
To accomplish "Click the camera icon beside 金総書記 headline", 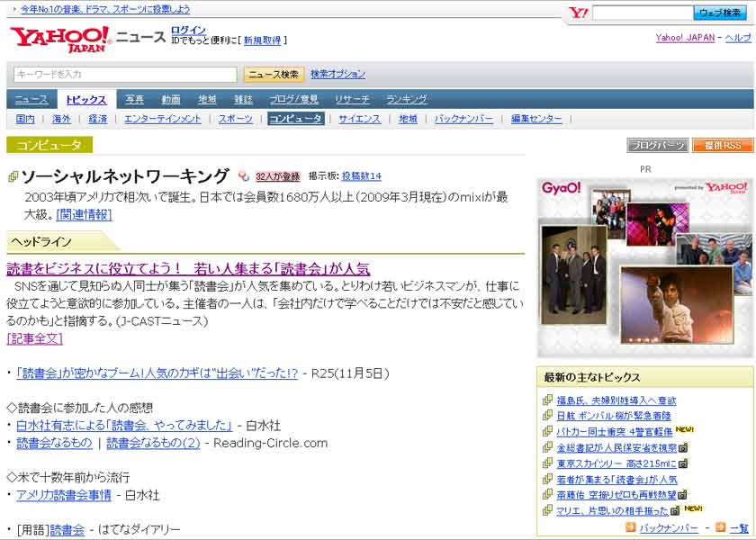I will click(683, 447).
